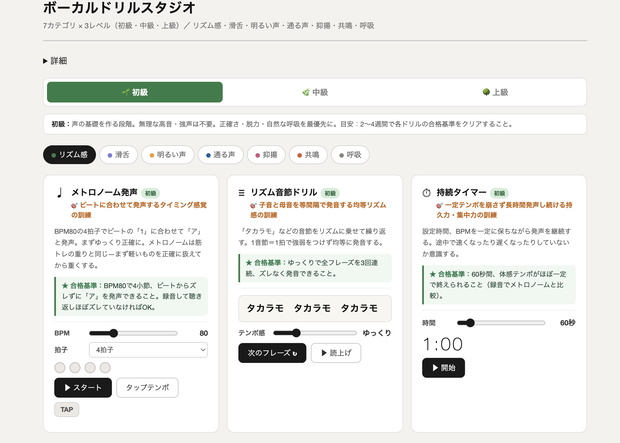Click the メトロノーム発声 card title

tap(104, 193)
